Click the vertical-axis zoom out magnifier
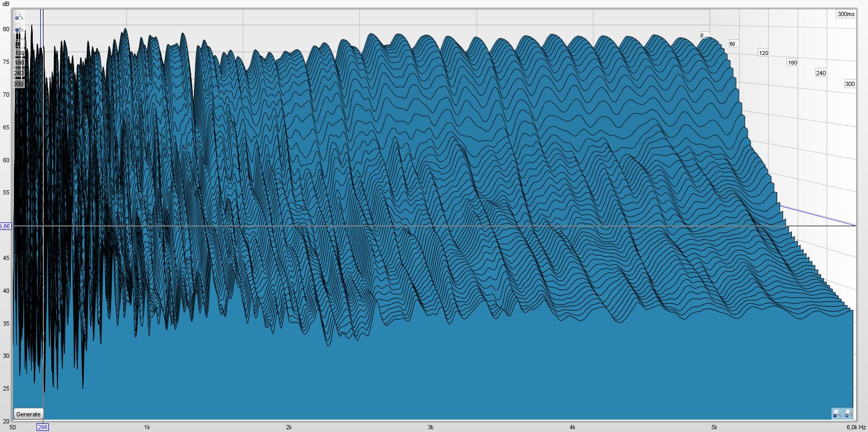Viewport: 868px width, 432px height. (18, 27)
